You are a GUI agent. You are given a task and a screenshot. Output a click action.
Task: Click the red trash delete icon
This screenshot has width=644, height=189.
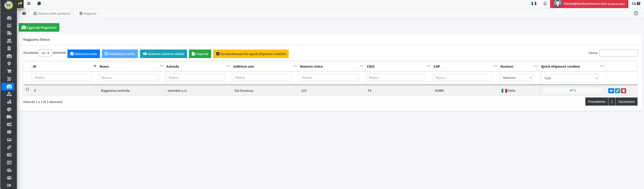coord(623,91)
